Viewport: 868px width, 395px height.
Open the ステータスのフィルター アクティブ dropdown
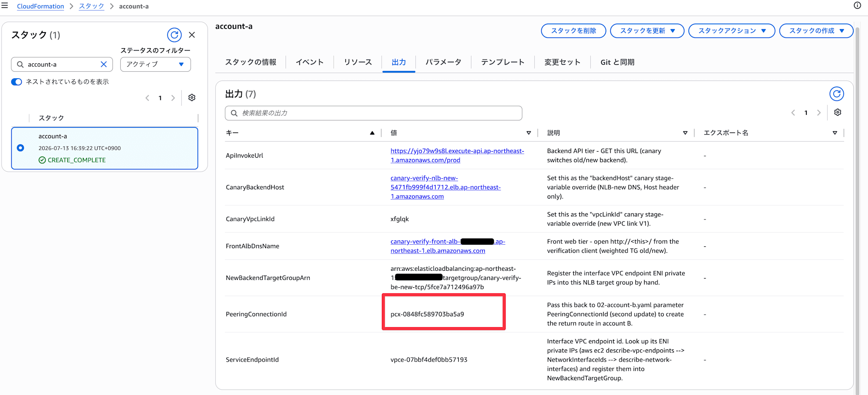(x=155, y=64)
